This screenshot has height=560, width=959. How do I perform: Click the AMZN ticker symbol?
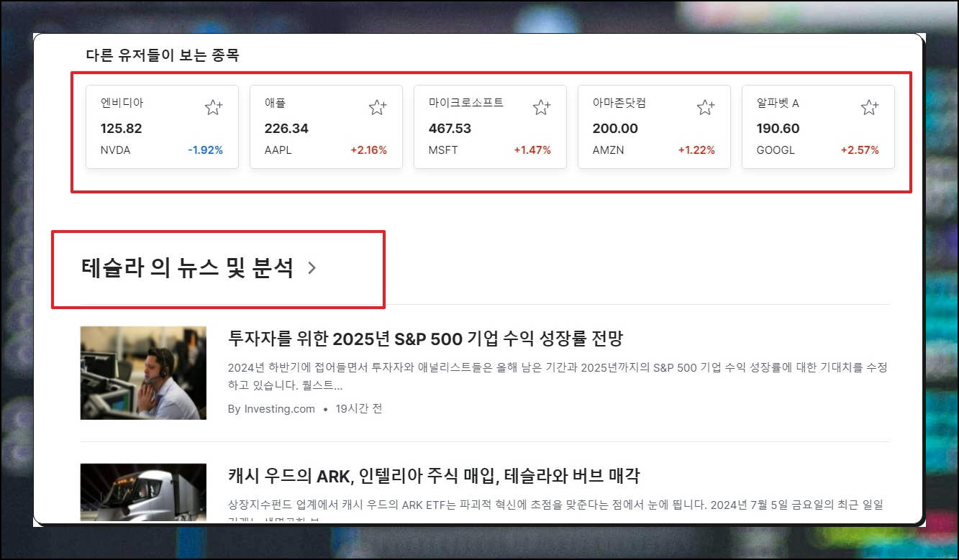click(609, 150)
